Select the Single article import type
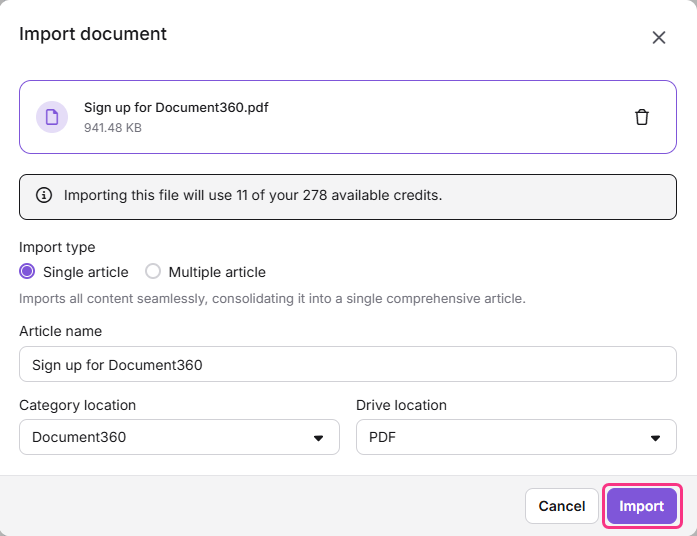Viewport: 697px width, 536px height. pyautogui.click(x=27, y=272)
